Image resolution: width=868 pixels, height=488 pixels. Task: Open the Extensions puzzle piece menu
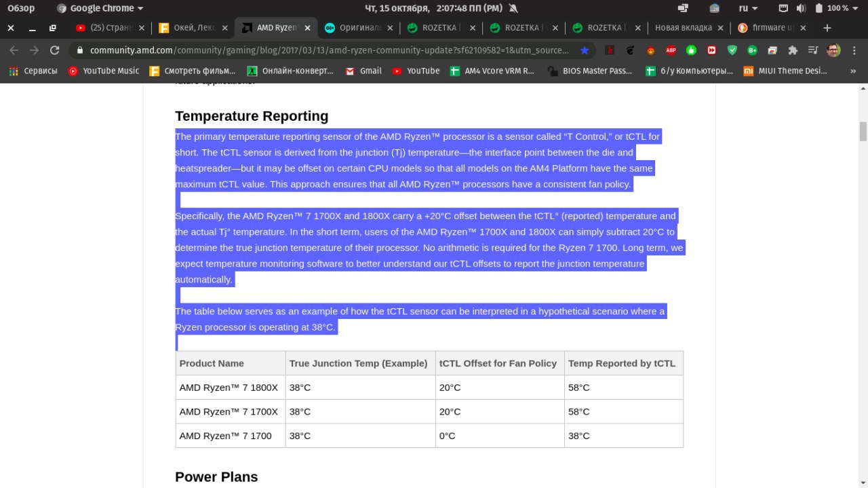click(x=793, y=50)
